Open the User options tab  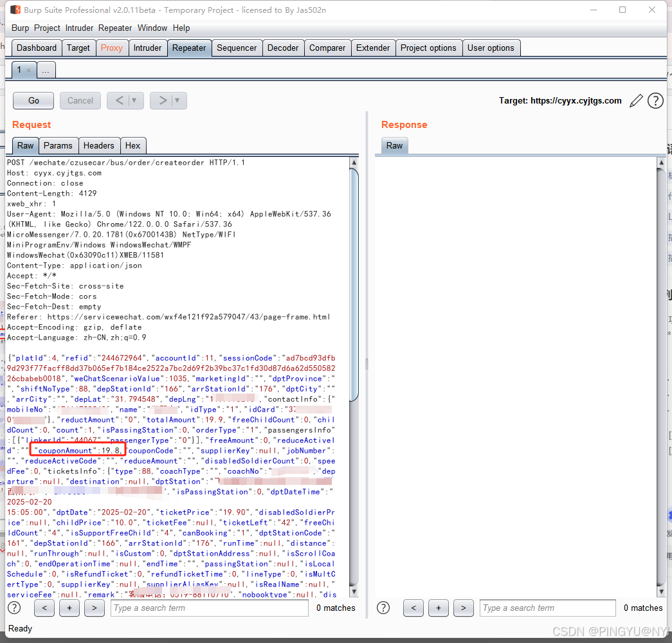point(491,48)
